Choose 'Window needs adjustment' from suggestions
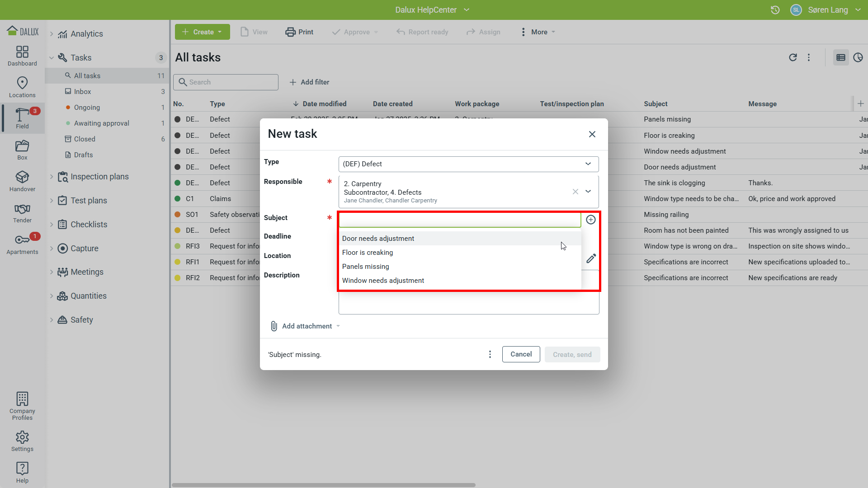Image resolution: width=868 pixels, height=488 pixels. pos(383,281)
